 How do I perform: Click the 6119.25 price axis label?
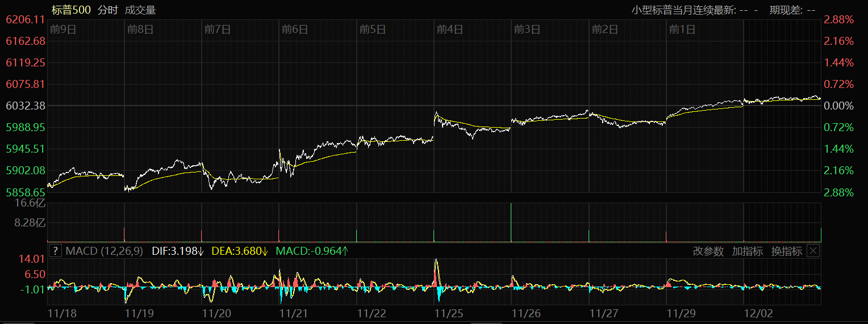(26, 62)
